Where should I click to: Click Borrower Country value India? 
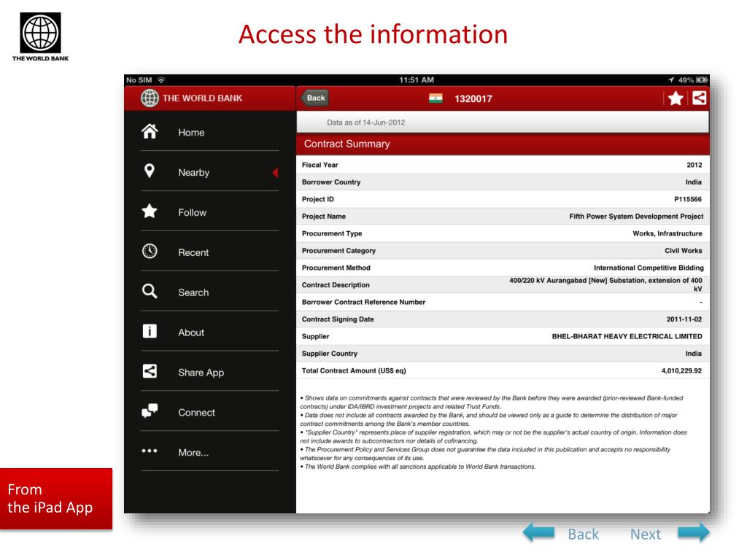[x=693, y=182]
